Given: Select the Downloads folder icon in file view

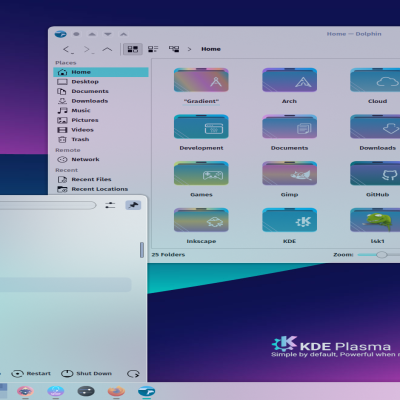Looking at the screenshot, I should tap(375, 127).
